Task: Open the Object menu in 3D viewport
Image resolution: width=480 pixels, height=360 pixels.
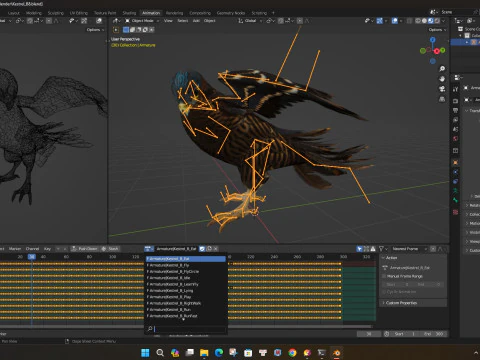Action: [210, 21]
